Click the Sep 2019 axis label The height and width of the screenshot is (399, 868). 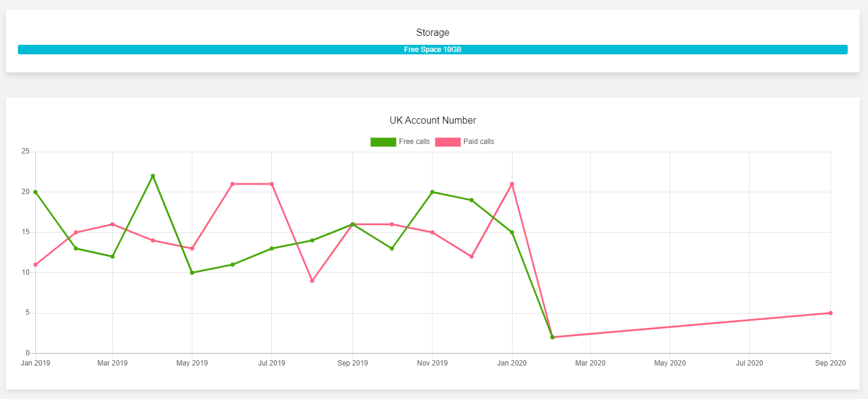tap(352, 363)
